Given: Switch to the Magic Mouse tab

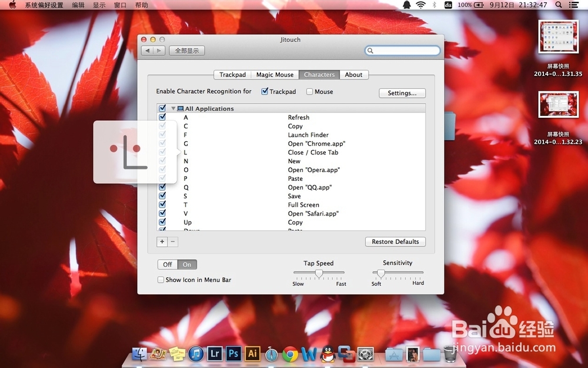Looking at the screenshot, I should pos(275,75).
